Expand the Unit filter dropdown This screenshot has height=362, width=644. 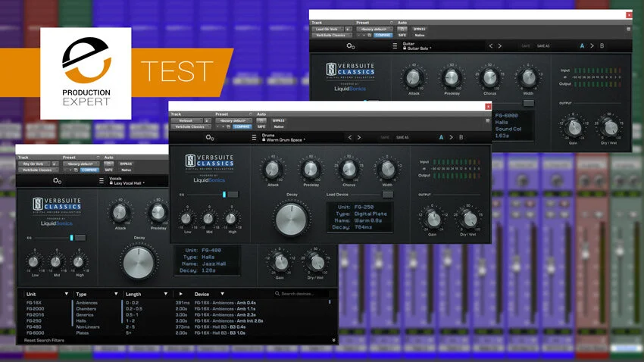66,294
